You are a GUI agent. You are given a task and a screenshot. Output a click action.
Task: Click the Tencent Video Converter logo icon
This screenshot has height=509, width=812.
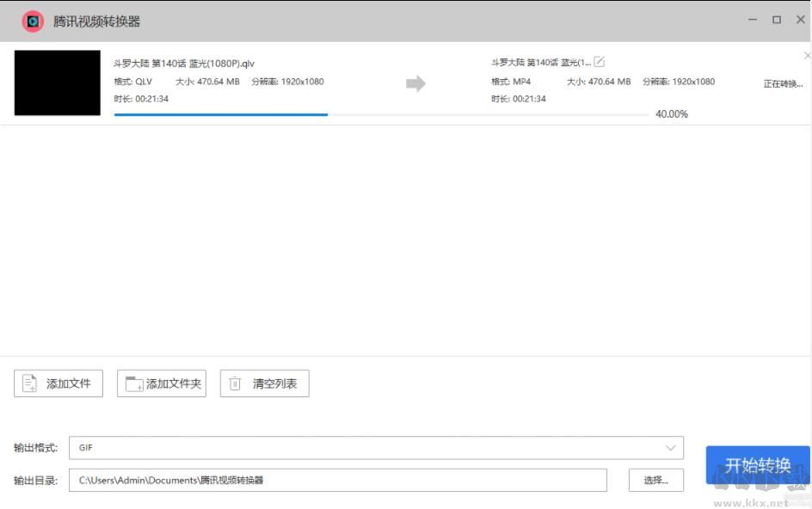pos(33,19)
